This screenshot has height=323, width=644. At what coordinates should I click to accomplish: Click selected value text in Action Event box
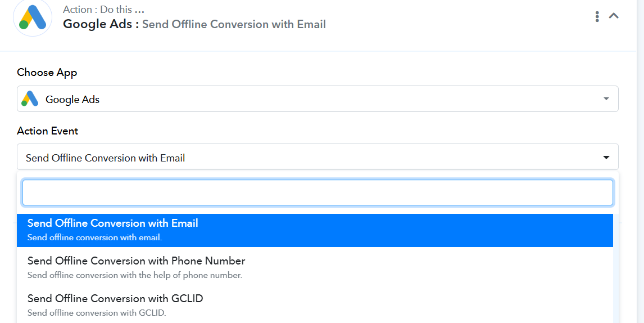(105, 158)
